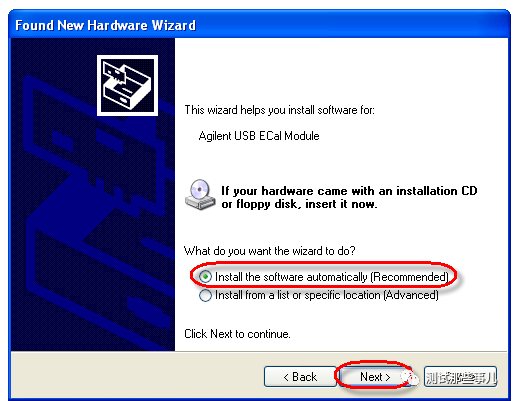
Task: Return to previous page with Back
Action: tap(300, 377)
